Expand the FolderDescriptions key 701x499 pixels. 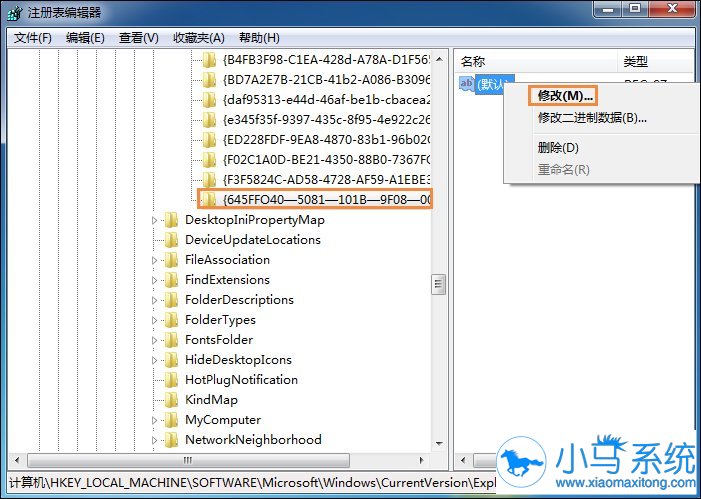click(x=155, y=300)
